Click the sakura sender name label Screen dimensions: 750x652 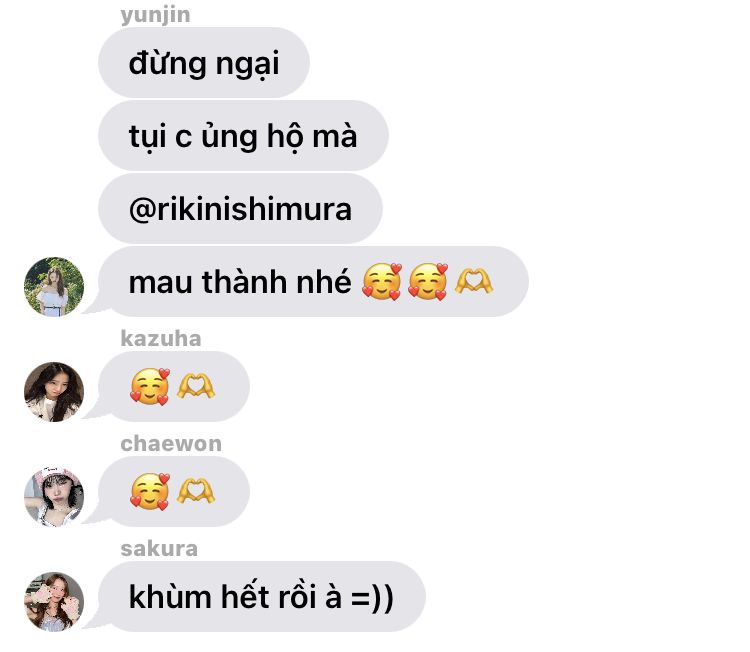coord(159,549)
